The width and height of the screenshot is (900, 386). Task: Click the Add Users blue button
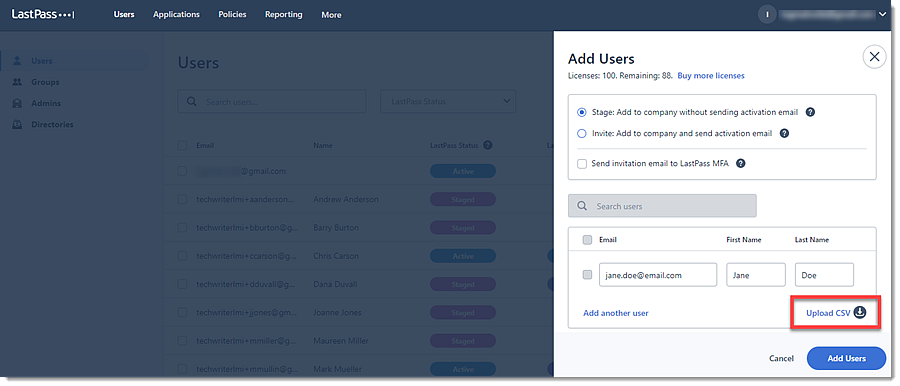847,358
